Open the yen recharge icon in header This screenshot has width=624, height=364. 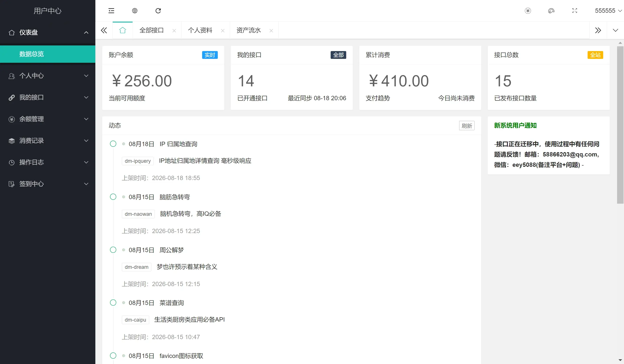coord(528,11)
